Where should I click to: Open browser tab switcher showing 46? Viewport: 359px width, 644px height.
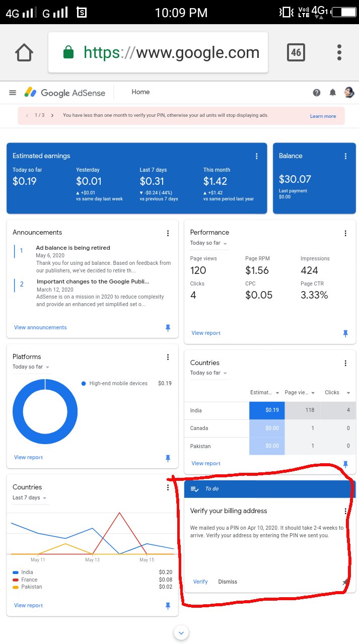point(296,52)
